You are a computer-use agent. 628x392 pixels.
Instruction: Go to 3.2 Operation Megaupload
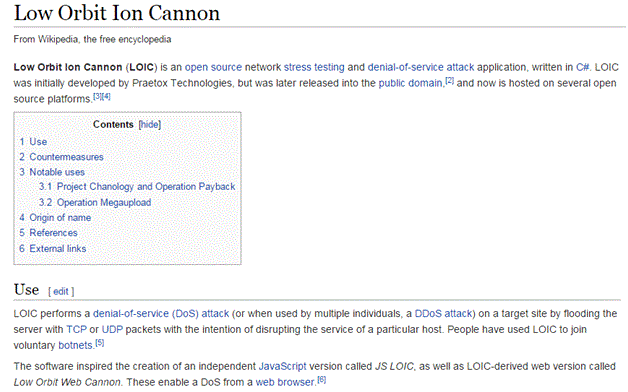[95, 203]
